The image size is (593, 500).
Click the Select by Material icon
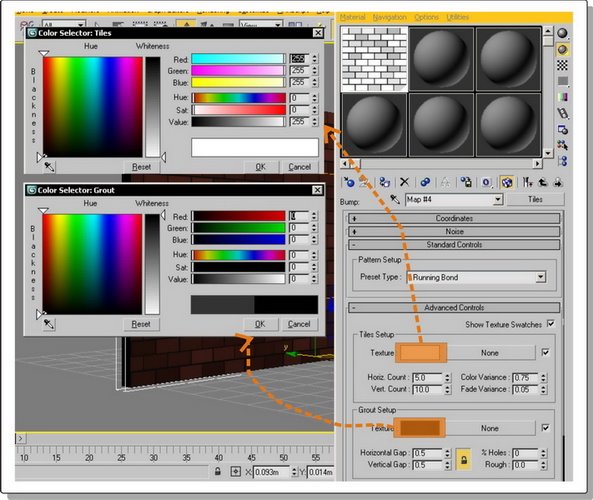pyautogui.click(x=562, y=145)
